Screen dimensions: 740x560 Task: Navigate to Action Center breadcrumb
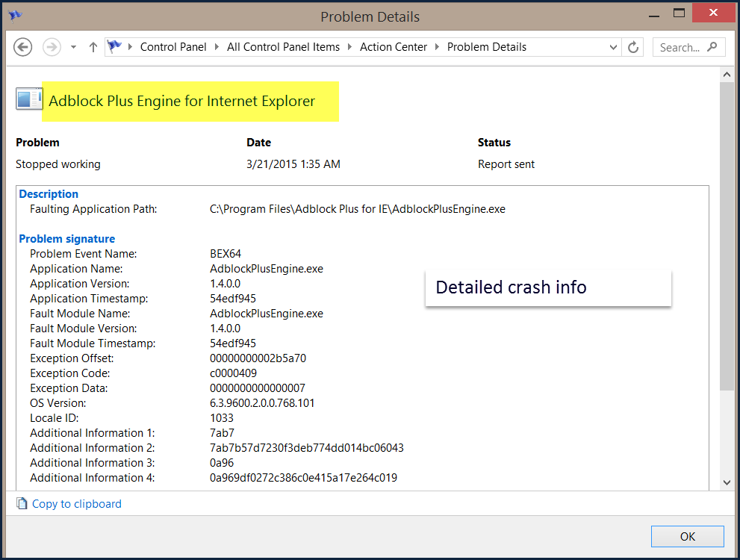click(393, 47)
